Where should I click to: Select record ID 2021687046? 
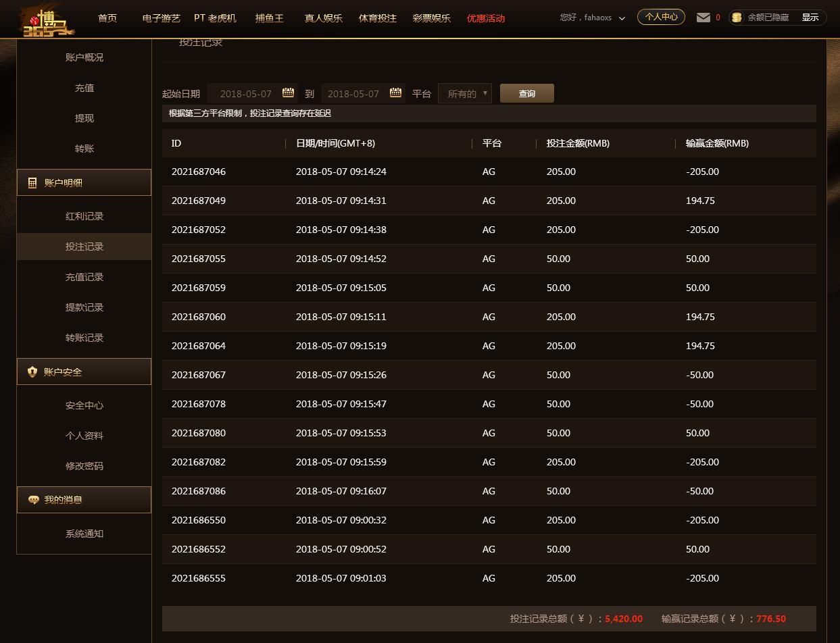(x=199, y=172)
